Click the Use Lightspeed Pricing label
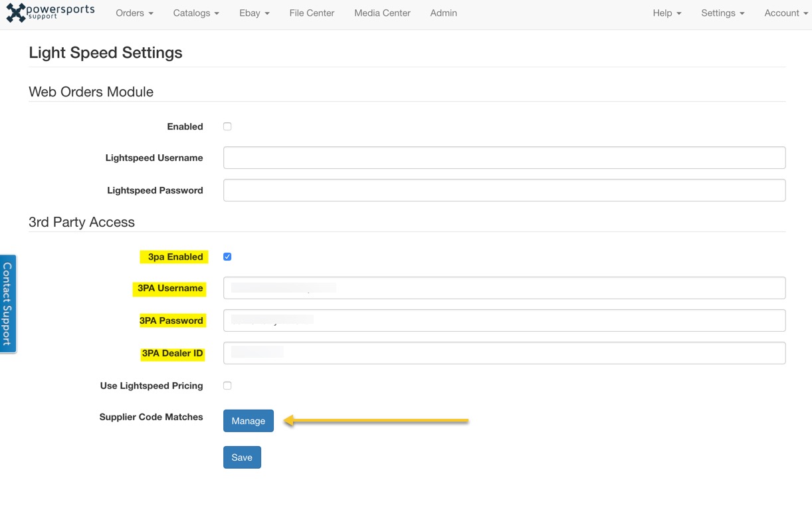Viewport: 812px width, 506px height. [152, 386]
